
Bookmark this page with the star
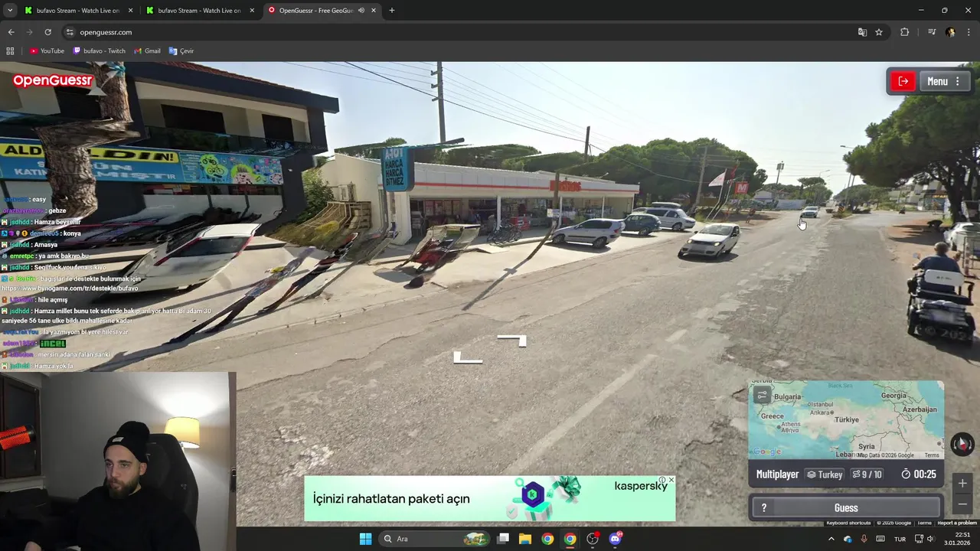879,32
